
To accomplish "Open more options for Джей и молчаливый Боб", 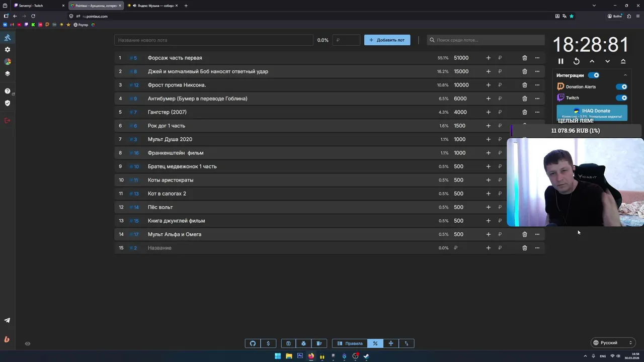I will click(537, 71).
